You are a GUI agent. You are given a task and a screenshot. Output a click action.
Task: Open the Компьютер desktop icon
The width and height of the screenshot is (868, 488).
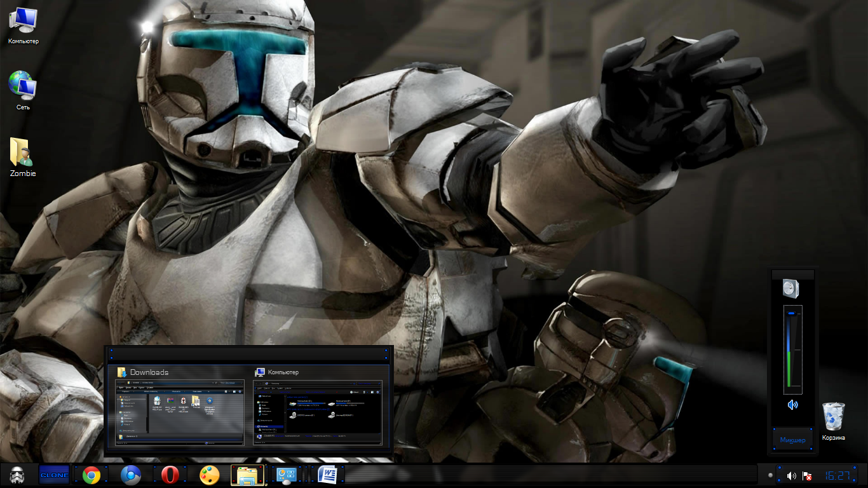[x=23, y=25]
